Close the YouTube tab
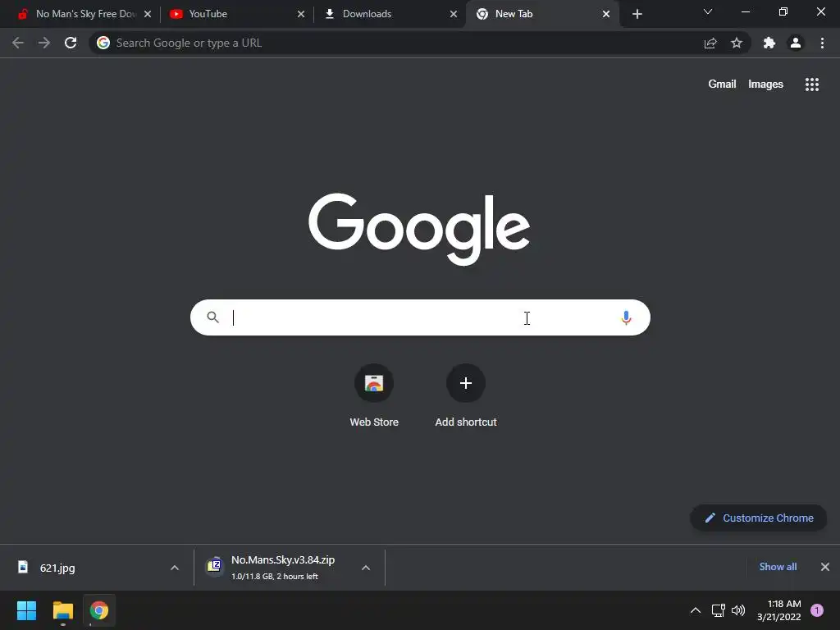The width and height of the screenshot is (840, 630). pyautogui.click(x=301, y=14)
